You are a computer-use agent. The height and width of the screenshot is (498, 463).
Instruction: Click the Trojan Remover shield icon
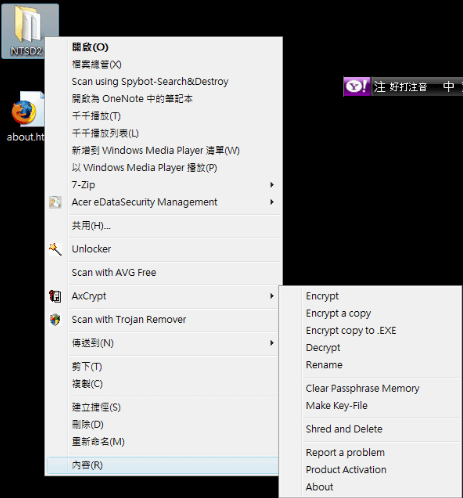pos(55,319)
